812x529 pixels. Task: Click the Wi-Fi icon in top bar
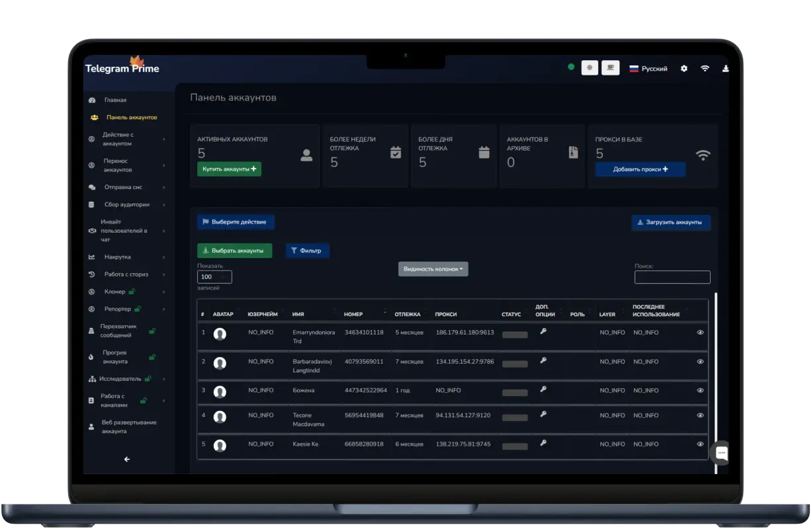705,69
